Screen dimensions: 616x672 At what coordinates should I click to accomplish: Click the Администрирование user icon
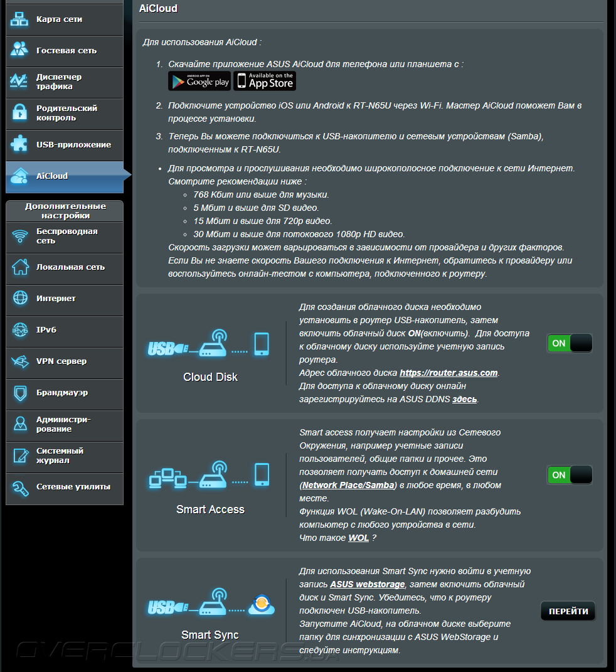pyautogui.click(x=20, y=424)
